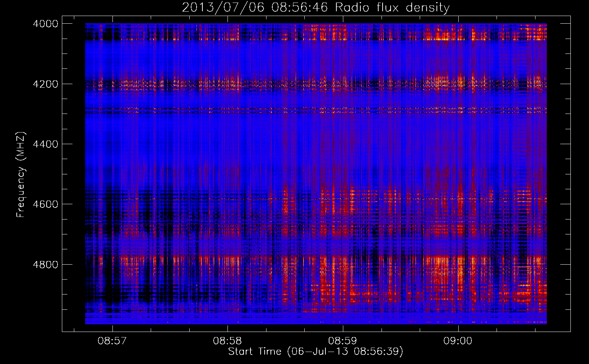Click the 'Frequency (MHZ)' y-axis label

tap(21, 175)
